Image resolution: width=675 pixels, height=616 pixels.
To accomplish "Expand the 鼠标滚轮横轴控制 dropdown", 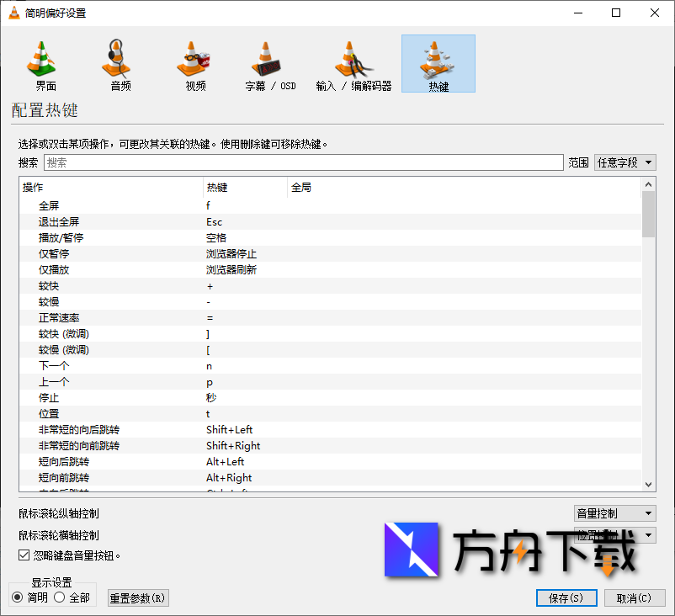I will (x=614, y=534).
